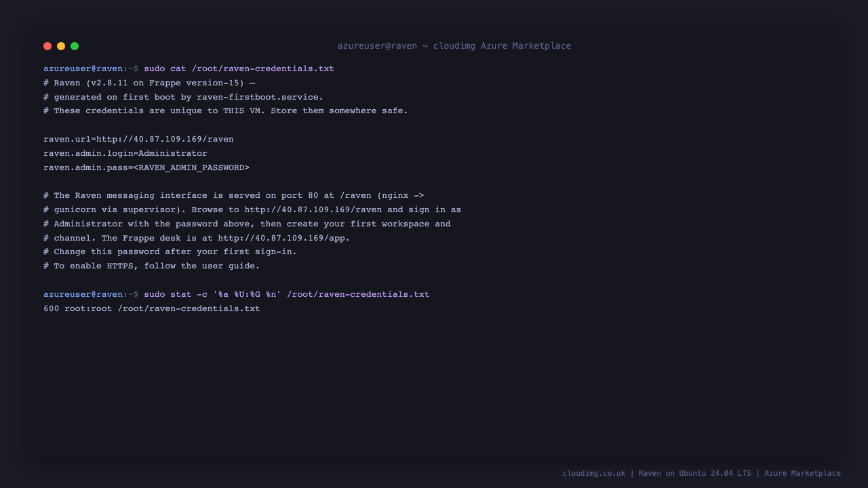The image size is (868, 488).
Task: Click the line 'These credentials are unique to THIS VM'
Action: (x=226, y=110)
